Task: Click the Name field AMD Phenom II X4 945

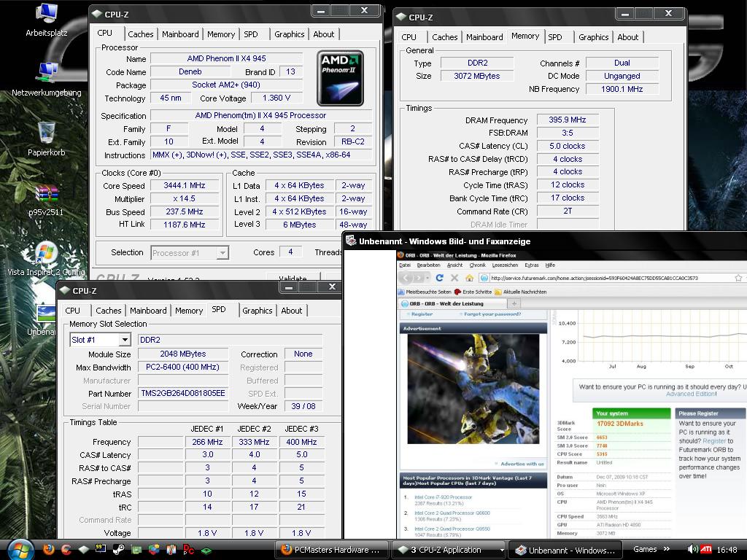Action: coord(226,58)
